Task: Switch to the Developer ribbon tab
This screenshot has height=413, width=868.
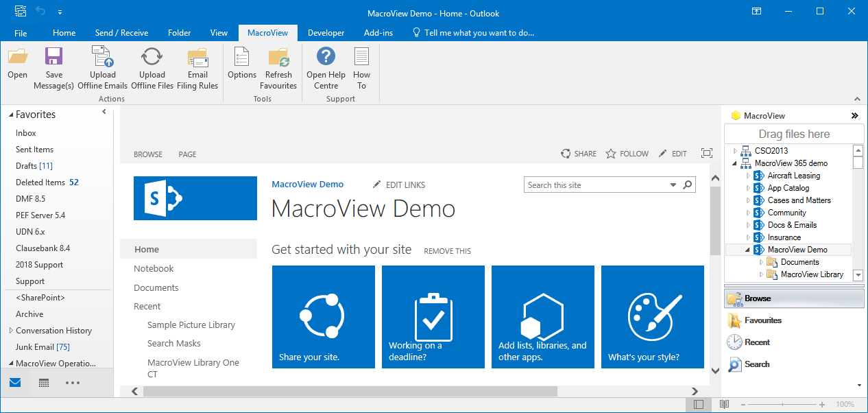Action: [326, 32]
